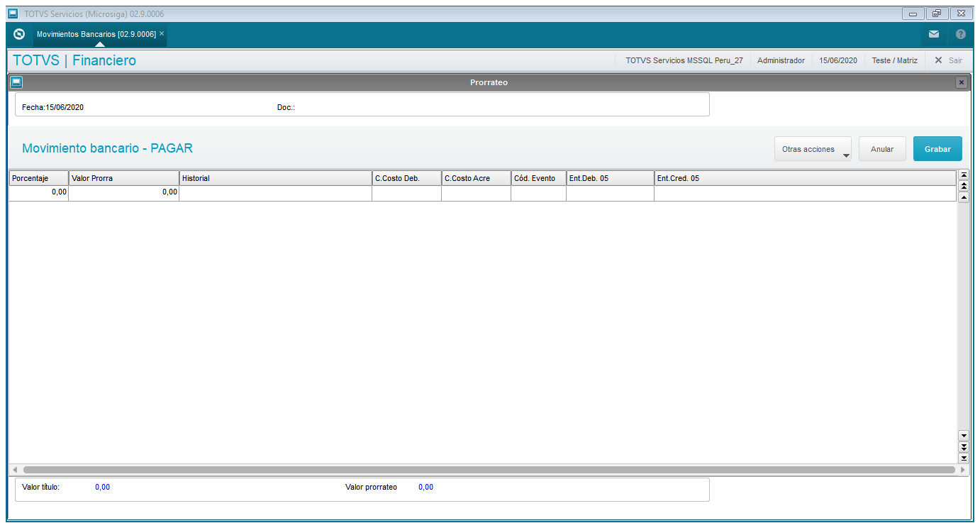Select the Valor Prorra cell showing 0,00

[x=123, y=193]
